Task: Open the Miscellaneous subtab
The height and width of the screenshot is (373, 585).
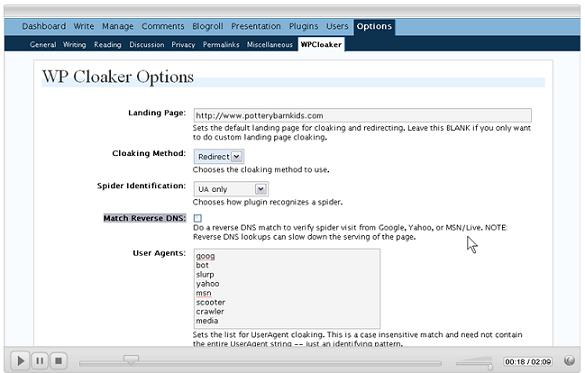Action: tap(270, 45)
